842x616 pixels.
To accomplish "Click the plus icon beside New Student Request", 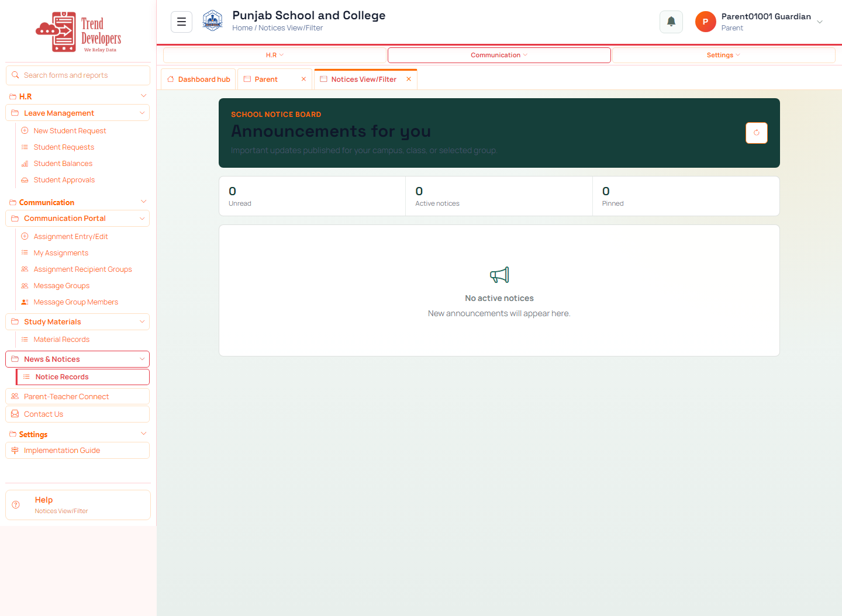I will pos(25,130).
